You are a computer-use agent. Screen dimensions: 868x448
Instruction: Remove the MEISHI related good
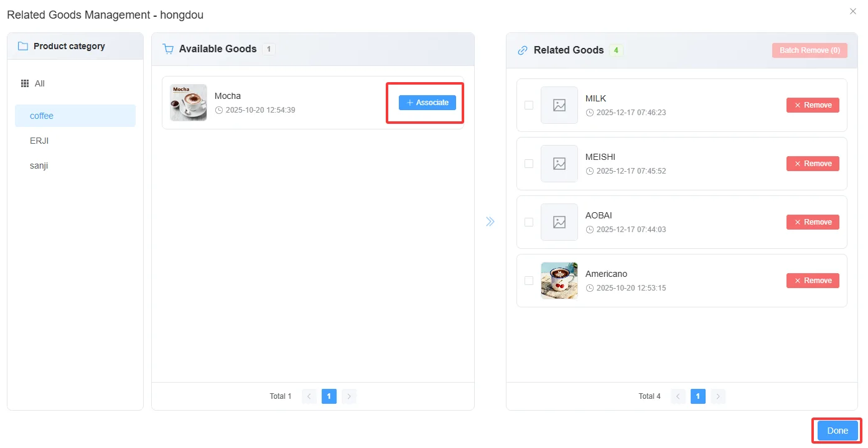point(813,164)
